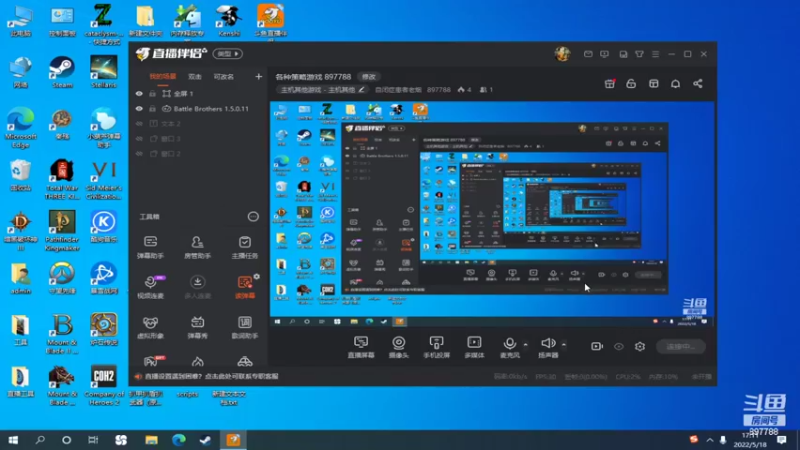800x450 pixels.
Task: Expand microphone options arrow
Action: (x=526, y=345)
